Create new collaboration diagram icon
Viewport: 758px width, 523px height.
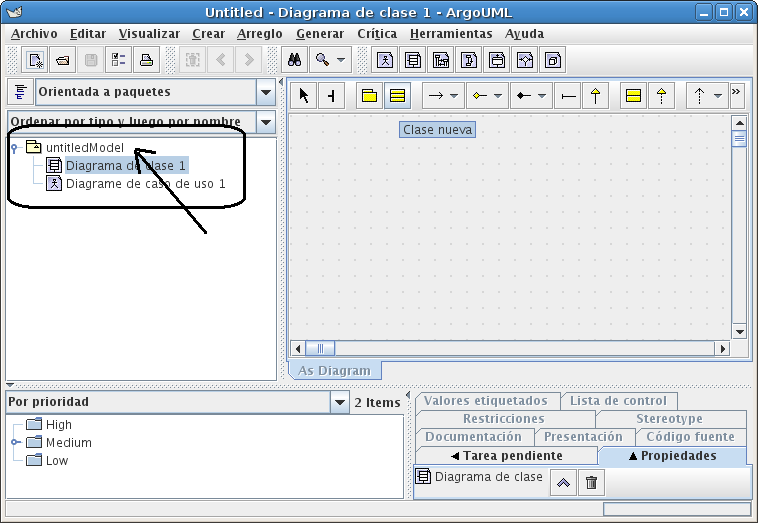469,60
